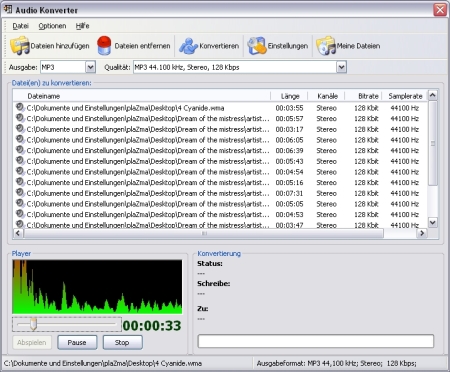Open the Hilfe menu
Screen dimensions: 450x372
click(x=82, y=26)
